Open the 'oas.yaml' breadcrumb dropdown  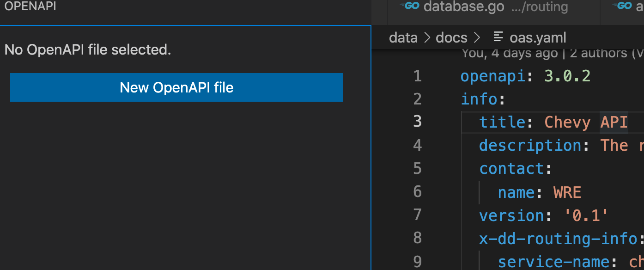pos(537,37)
